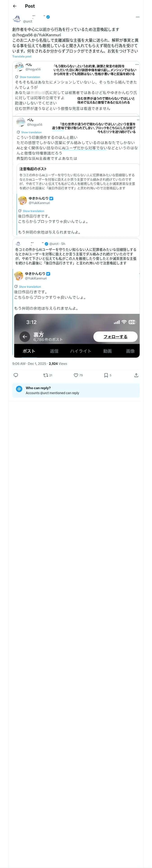Show translation of first ぺん quoted tweet
Screen dimensions: 152x868
(x=30, y=77)
